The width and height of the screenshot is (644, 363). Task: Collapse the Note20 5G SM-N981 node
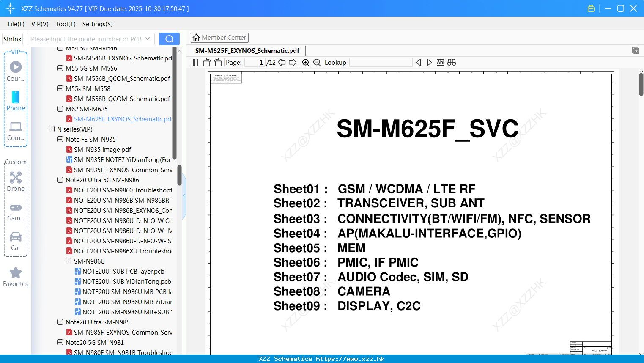pos(60,342)
